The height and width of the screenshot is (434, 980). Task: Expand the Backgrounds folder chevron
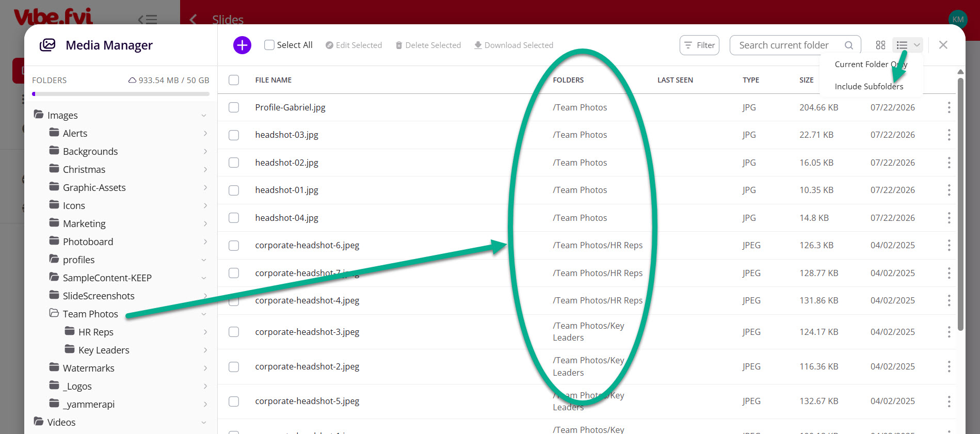(205, 152)
